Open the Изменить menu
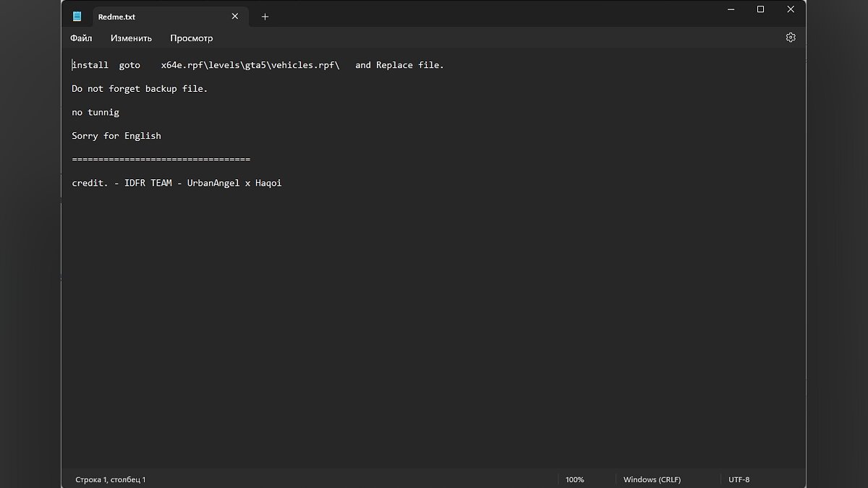The width and height of the screenshot is (868, 488). pyautogui.click(x=131, y=38)
